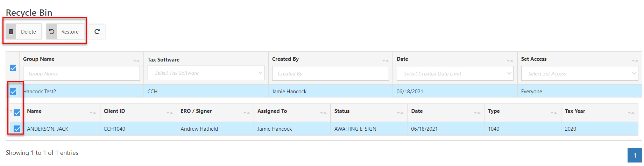
Task: Sort by Created By column arrows
Action: [x=385, y=60]
